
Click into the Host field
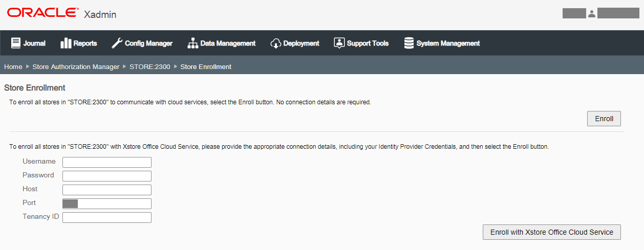(x=107, y=190)
